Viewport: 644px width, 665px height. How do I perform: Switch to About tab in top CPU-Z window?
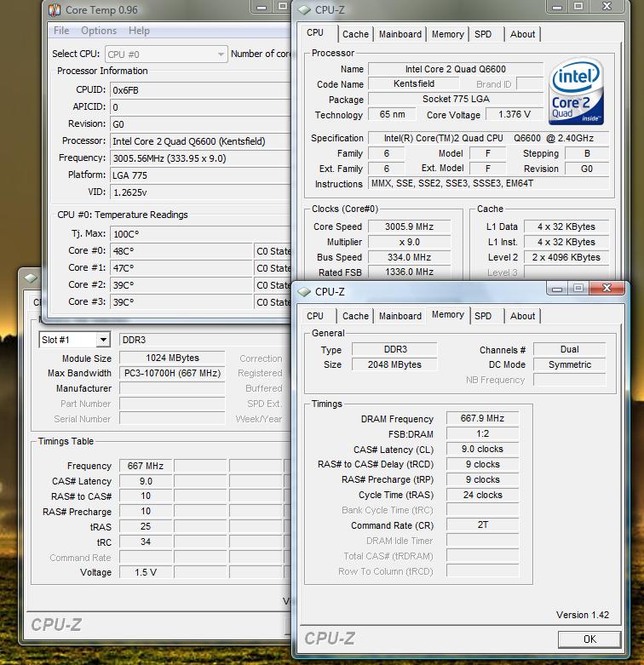point(522,34)
